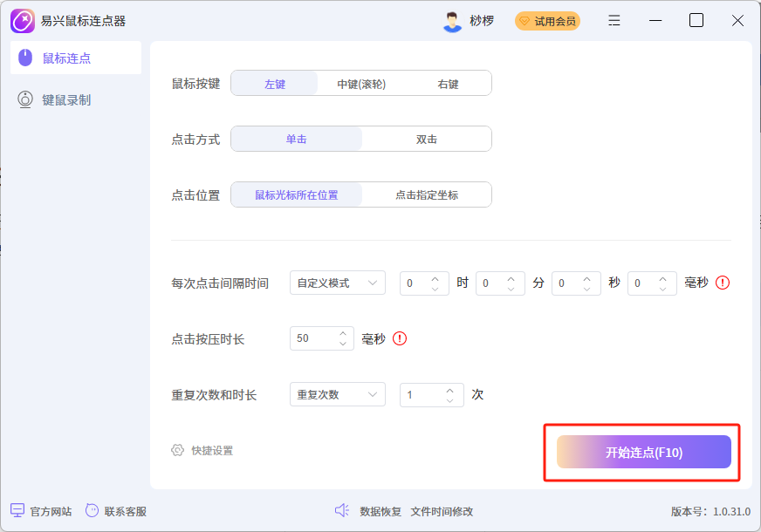The image size is (761, 532).
Task: Click the 试用会员 membership badge
Action: 547,19
